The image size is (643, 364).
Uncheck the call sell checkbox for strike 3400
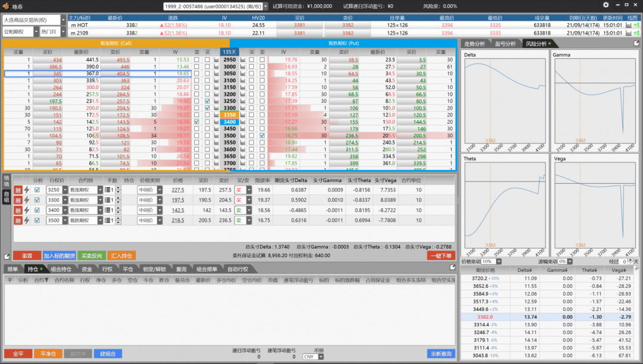click(196, 122)
